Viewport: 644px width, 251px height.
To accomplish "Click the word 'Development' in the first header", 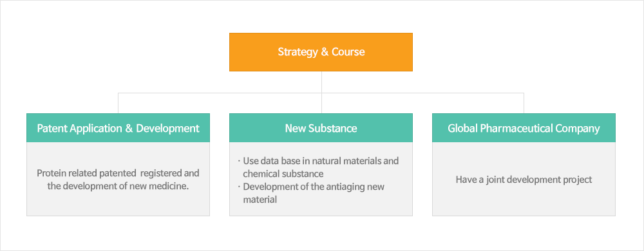I will point(167,128).
